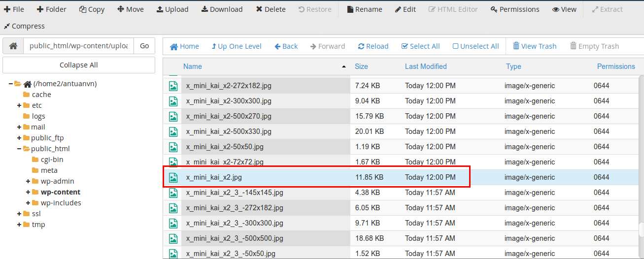Screen dimensions: 644x259
Task: Create a new Folder from toolbar
Action: (51, 9)
